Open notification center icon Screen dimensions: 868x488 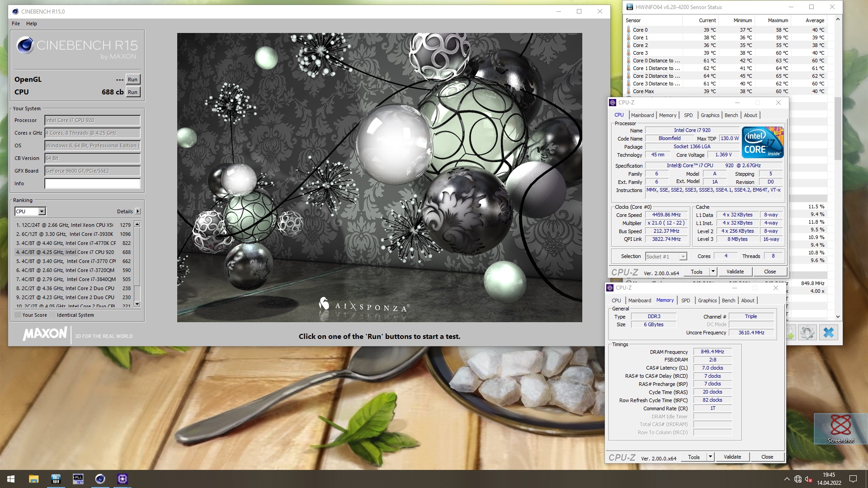coord(853,479)
